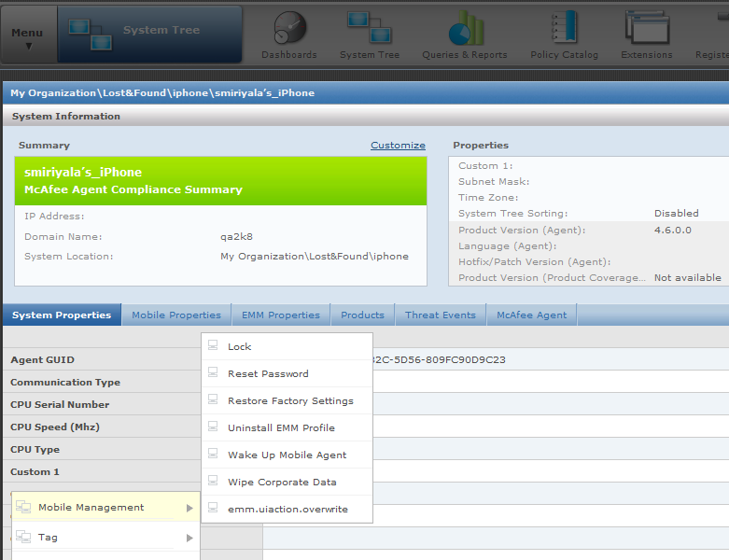Click the computer icon beside Lock
The image size is (729, 560).
click(213, 345)
